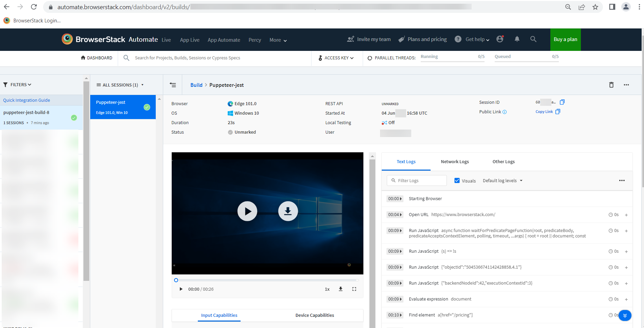Download the session video from overlay

tap(288, 211)
